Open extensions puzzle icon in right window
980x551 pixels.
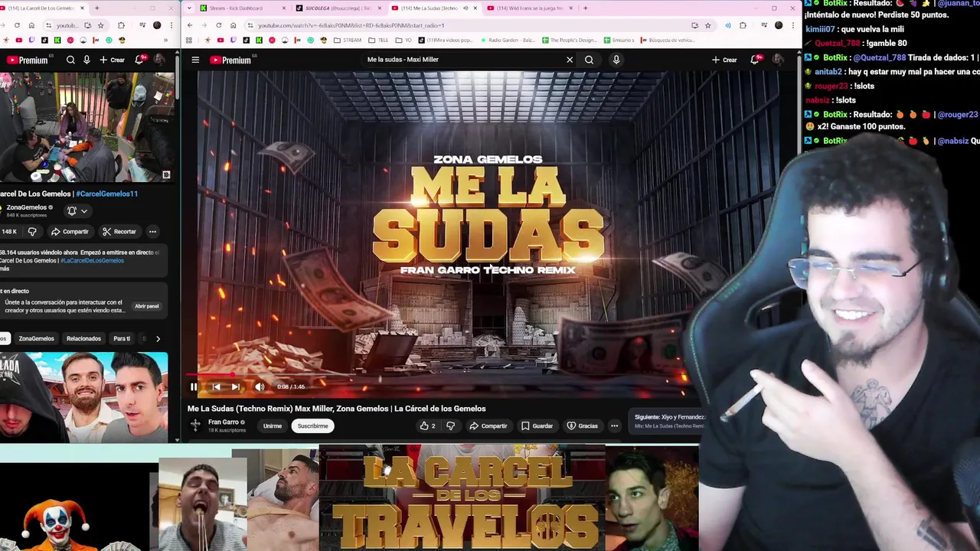click(x=743, y=25)
